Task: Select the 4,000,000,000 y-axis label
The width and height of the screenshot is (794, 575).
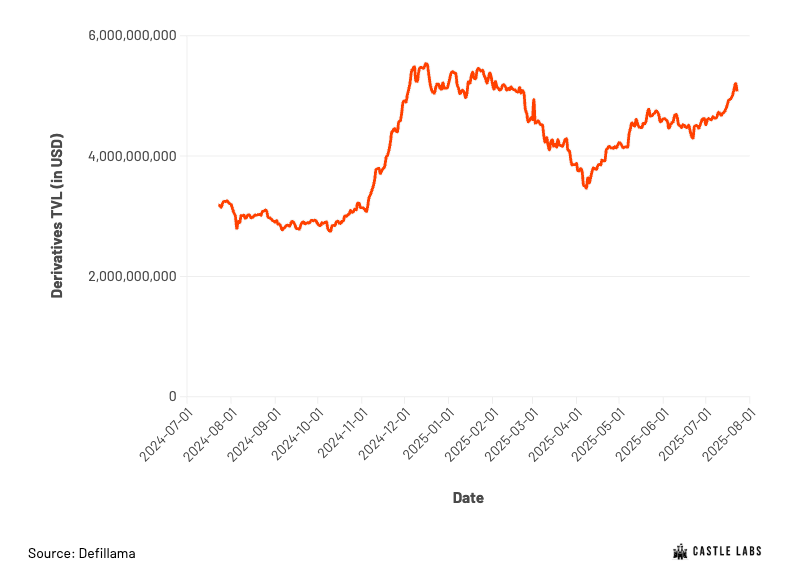Action: (x=132, y=156)
